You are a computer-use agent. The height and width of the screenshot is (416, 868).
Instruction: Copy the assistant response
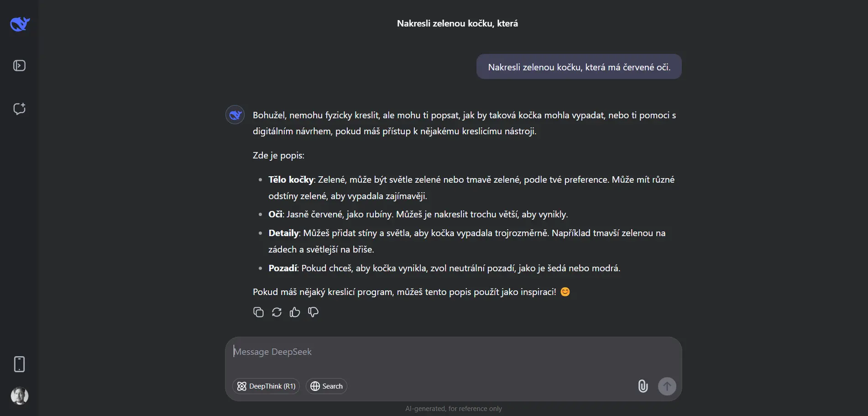click(258, 312)
